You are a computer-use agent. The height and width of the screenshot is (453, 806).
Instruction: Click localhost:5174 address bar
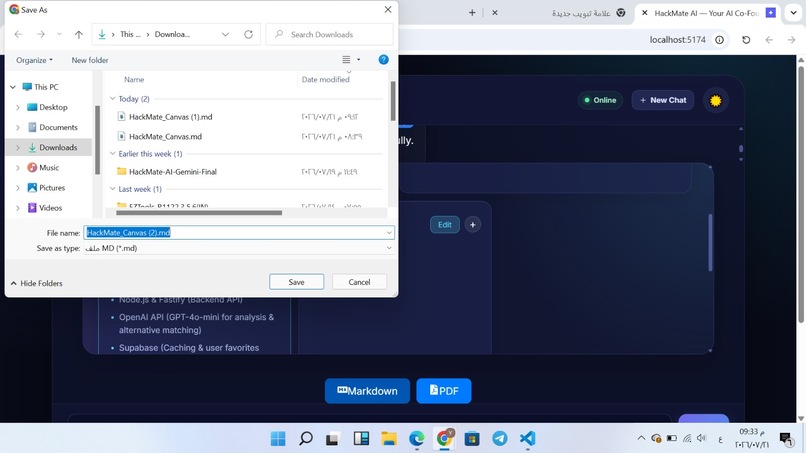click(x=677, y=40)
